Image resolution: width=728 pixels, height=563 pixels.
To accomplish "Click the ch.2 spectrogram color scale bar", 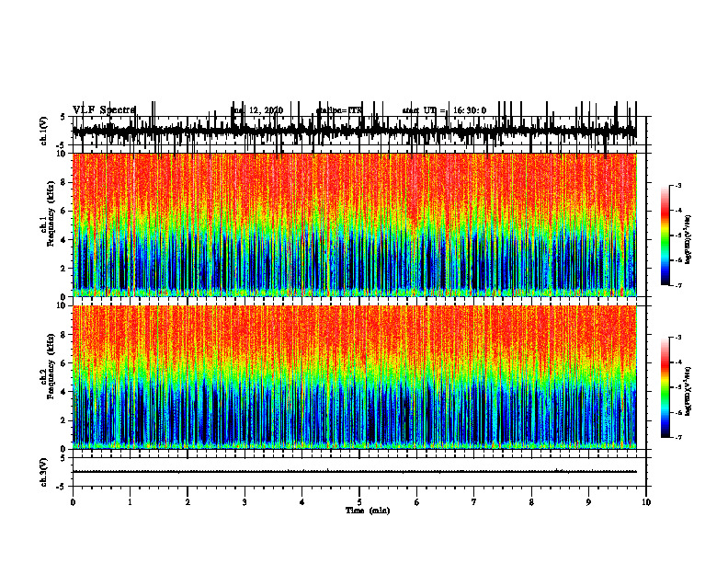I will pos(665,387).
